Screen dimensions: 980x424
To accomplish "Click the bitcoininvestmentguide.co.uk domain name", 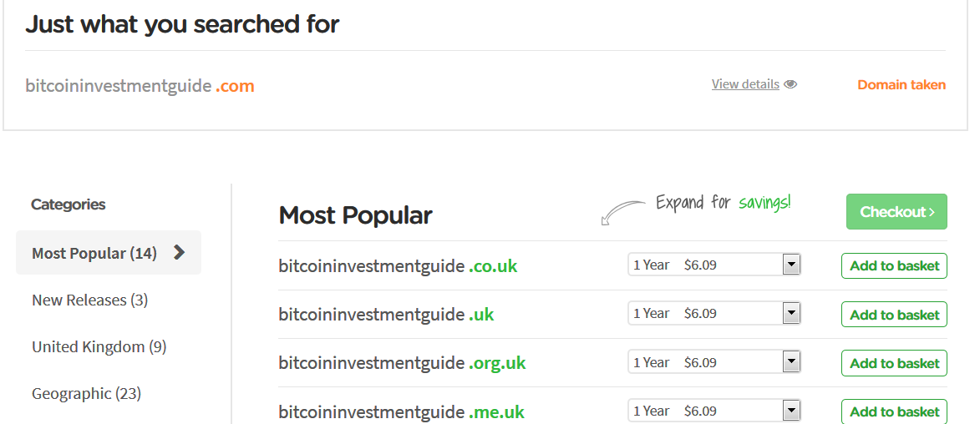I will pyautogui.click(x=398, y=266).
